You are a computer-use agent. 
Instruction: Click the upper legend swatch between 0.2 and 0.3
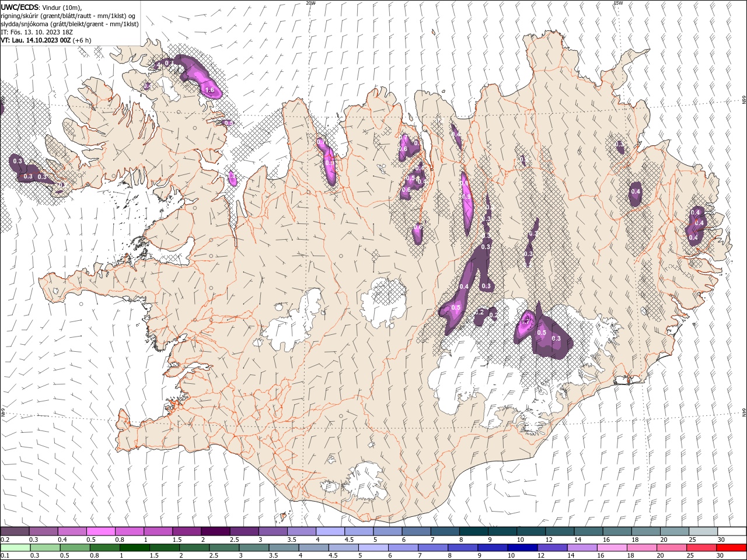15,531
